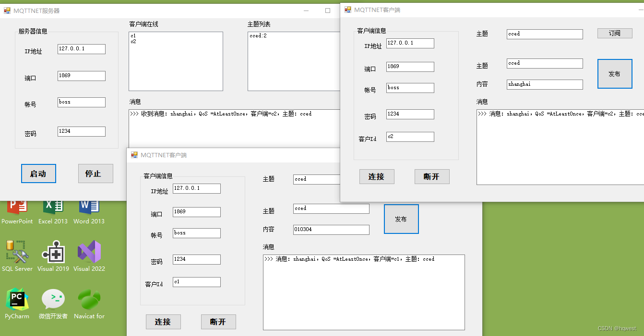Open 微信开发者 desktop icon
The height and width of the screenshot is (336, 644).
point(53,304)
